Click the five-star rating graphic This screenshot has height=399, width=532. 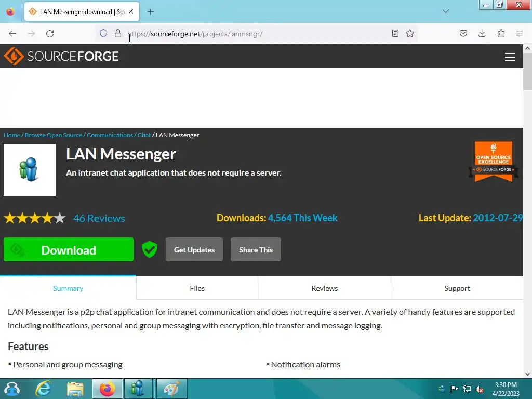pos(35,218)
